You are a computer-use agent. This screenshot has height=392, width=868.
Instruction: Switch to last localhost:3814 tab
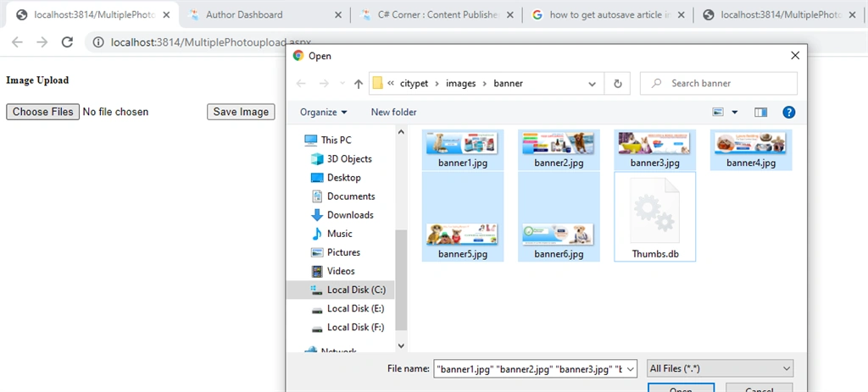pyautogui.click(x=781, y=15)
